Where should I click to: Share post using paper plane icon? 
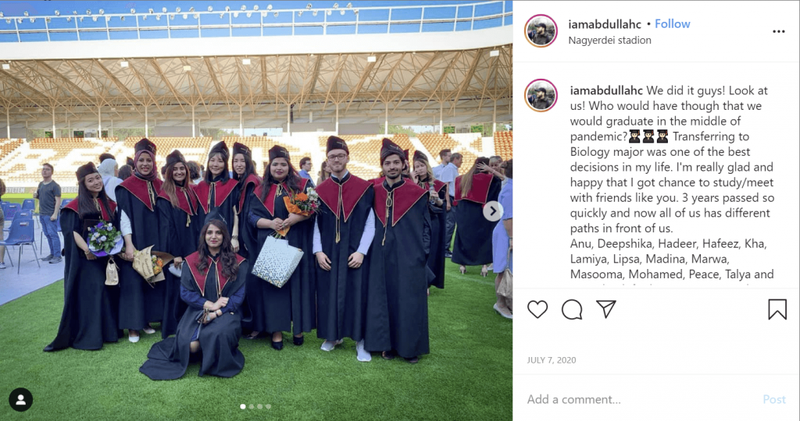coord(606,309)
